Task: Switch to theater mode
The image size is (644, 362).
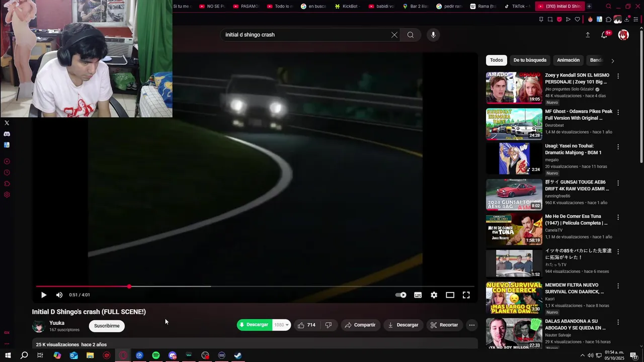Action: 450,295
